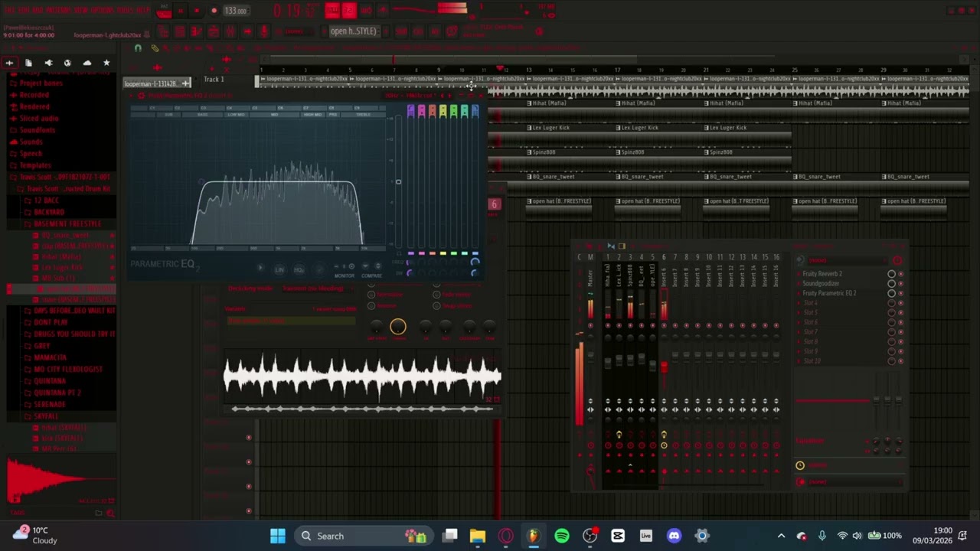Open the mixer input '(none)' dropdown

coord(848,260)
